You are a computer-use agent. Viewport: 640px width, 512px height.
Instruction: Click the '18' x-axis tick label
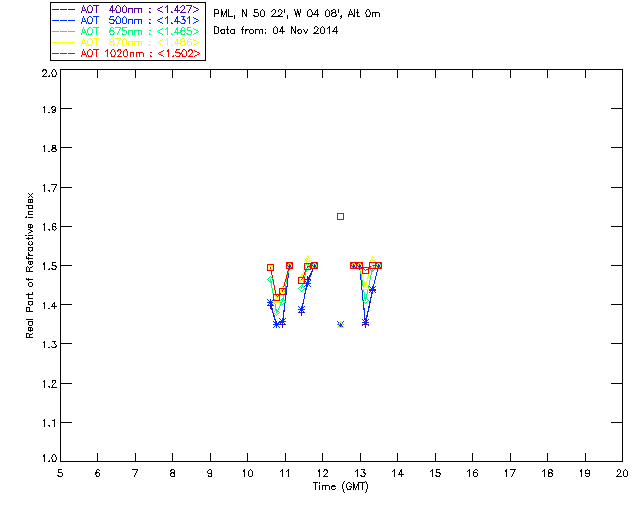[x=548, y=474]
